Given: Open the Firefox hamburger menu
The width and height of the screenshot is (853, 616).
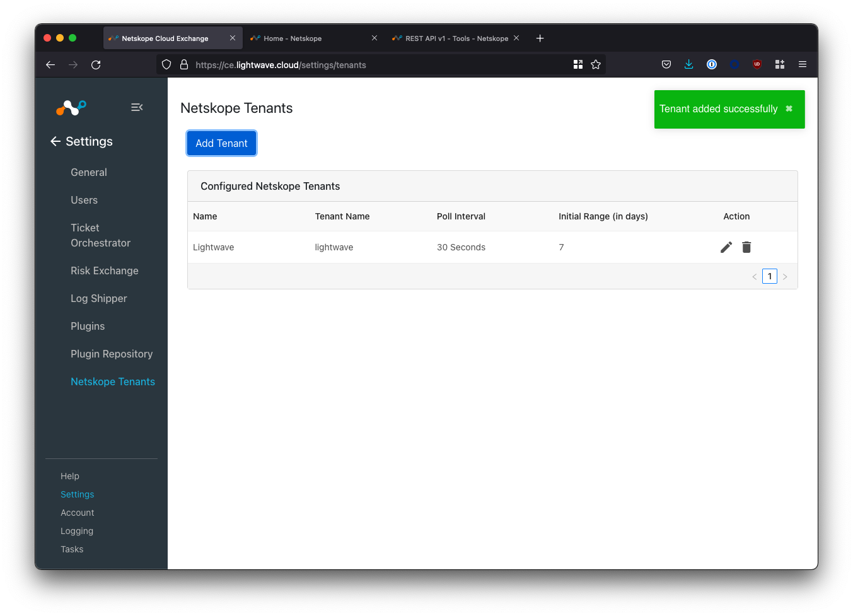Looking at the screenshot, I should 803,64.
